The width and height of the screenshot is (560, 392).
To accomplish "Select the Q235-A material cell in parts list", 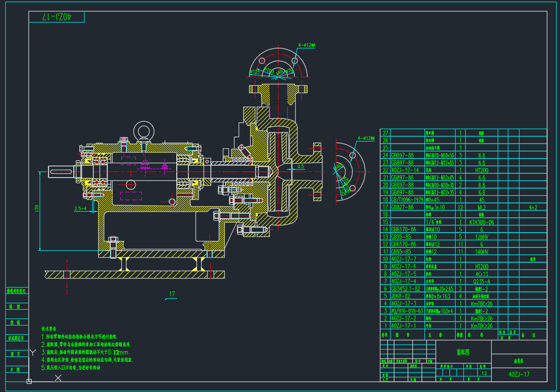I will coord(480,281).
